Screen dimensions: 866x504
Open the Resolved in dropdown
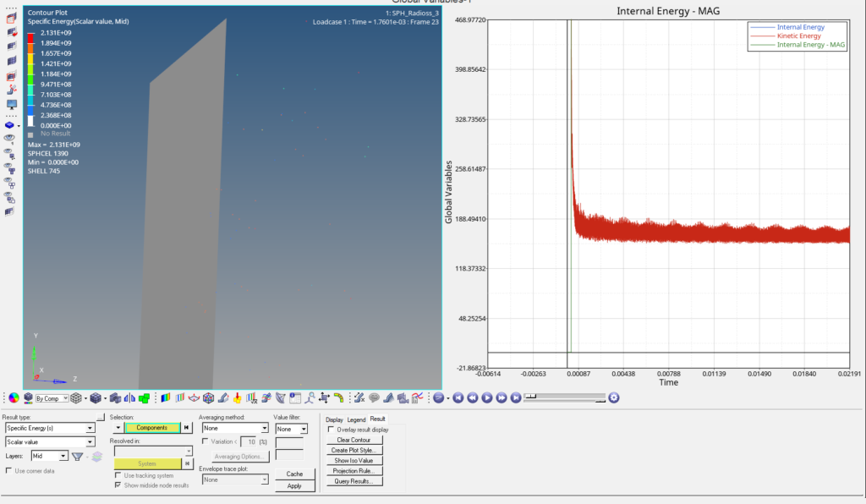(153, 452)
